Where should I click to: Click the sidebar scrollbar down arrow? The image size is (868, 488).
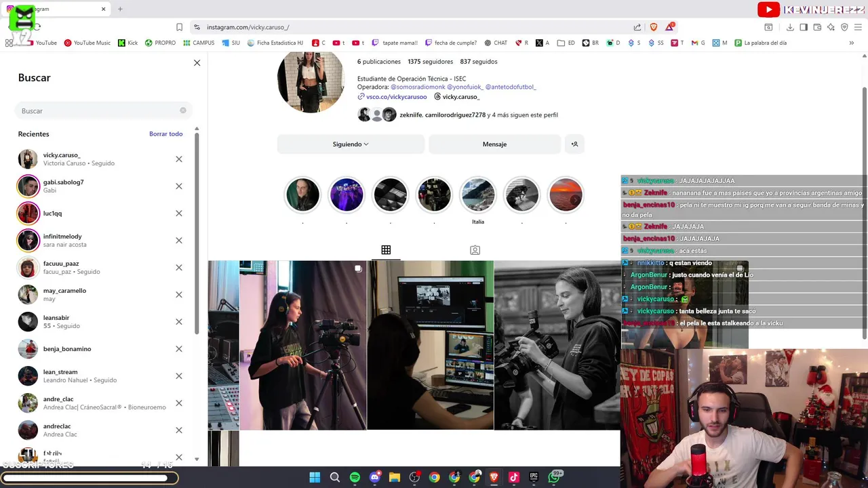coord(197,459)
